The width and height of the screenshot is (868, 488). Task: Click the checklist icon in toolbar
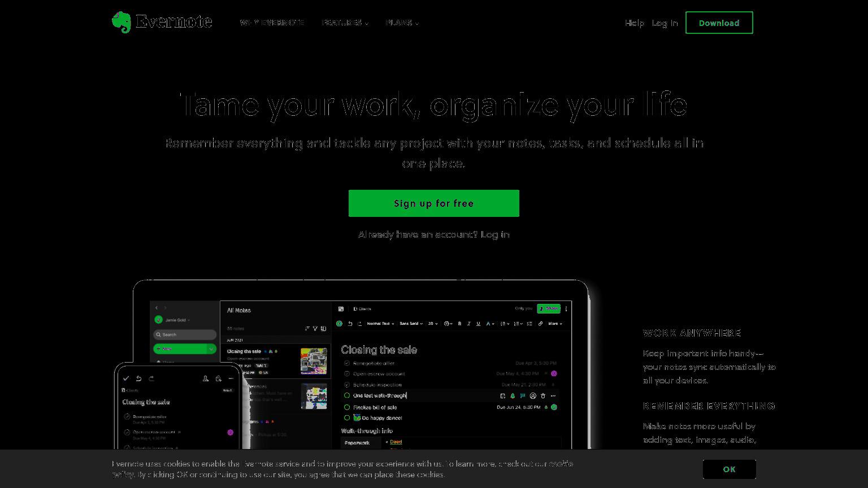click(x=530, y=324)
